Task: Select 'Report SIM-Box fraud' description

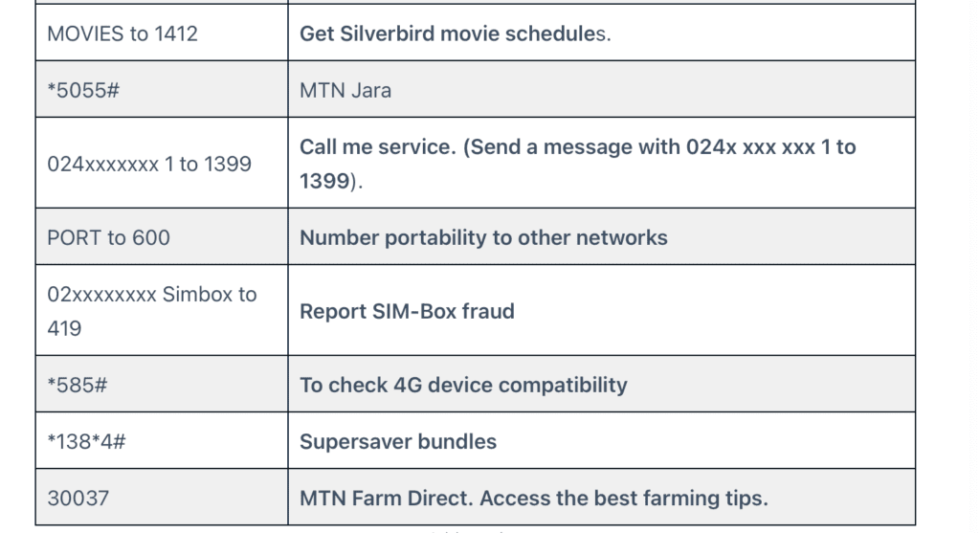Action: [x=407, y=311]
